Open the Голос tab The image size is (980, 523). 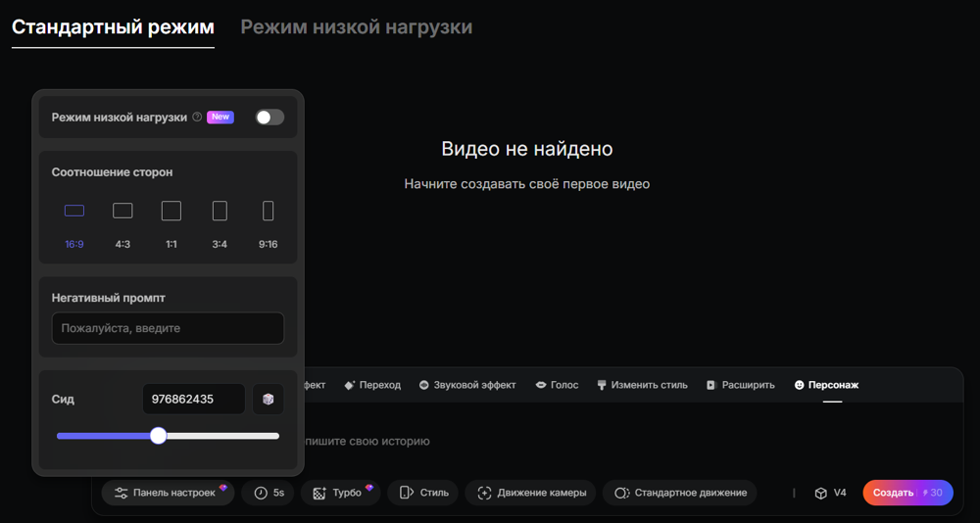[557, 385]
